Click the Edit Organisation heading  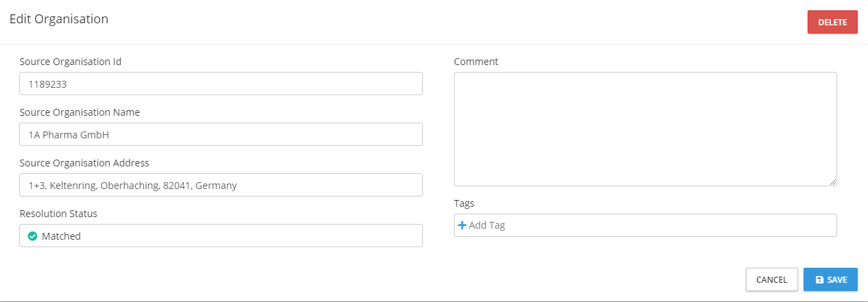[x=59, y=19]
